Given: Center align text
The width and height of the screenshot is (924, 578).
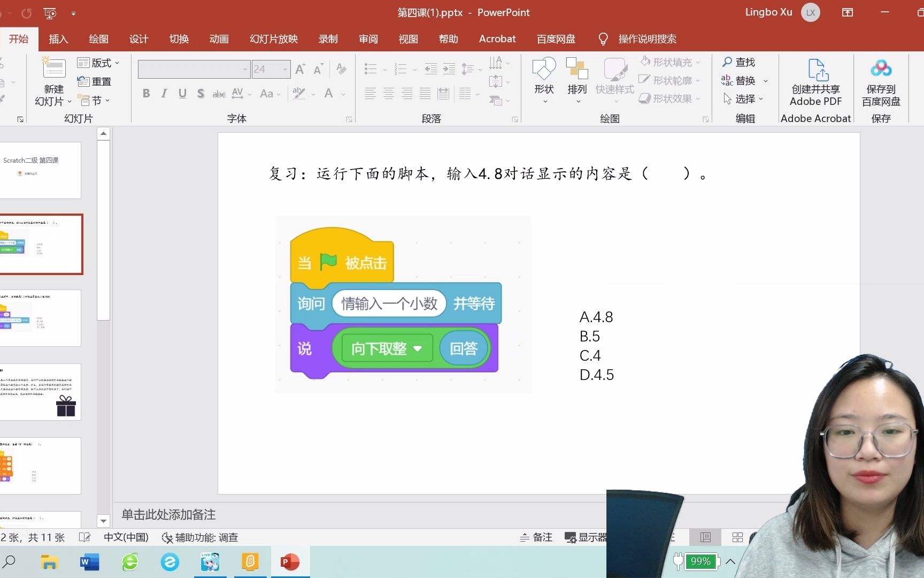Looking at the screenshot, I should (389, 94).
